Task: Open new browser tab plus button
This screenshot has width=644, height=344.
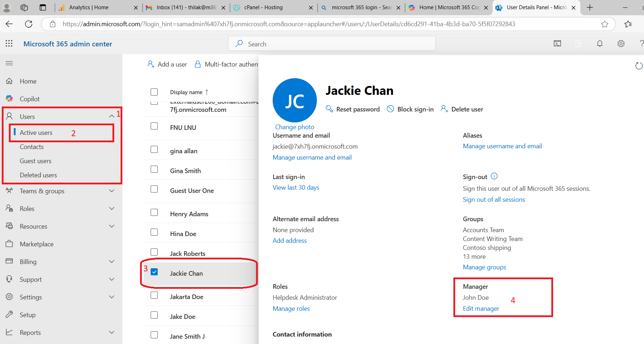Action: [590, 7]
